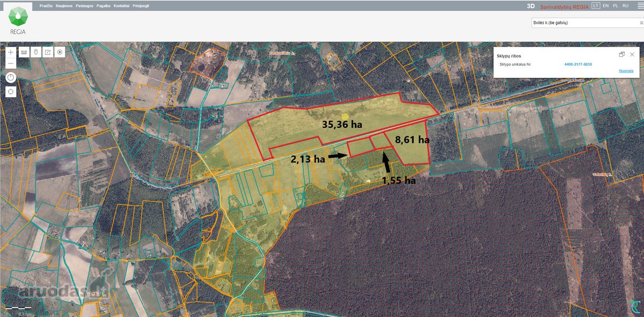Switch language to EN
The height and width of the screenshot is (317, 644).
point(605,6)
